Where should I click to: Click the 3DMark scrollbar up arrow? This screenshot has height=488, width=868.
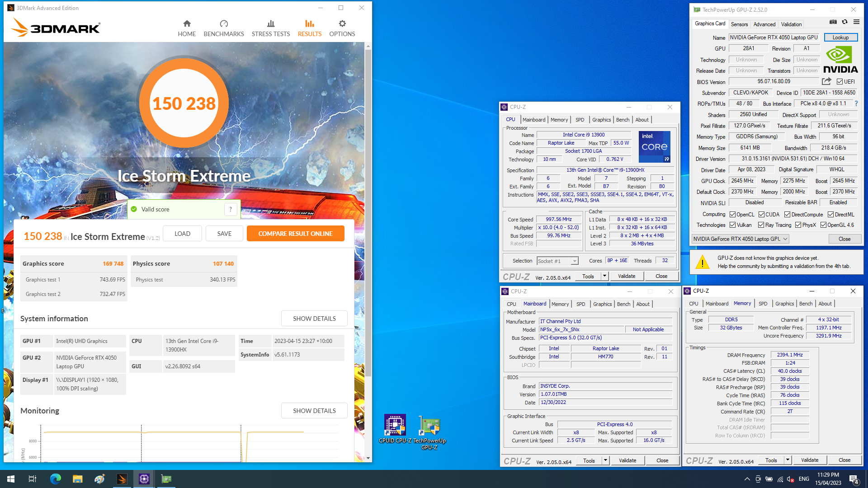368,46
